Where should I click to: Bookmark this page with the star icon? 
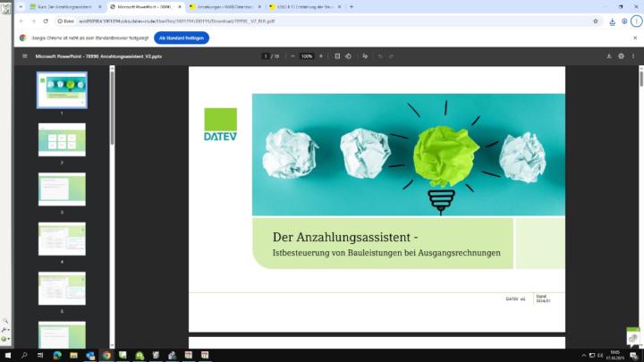(596, 21)
